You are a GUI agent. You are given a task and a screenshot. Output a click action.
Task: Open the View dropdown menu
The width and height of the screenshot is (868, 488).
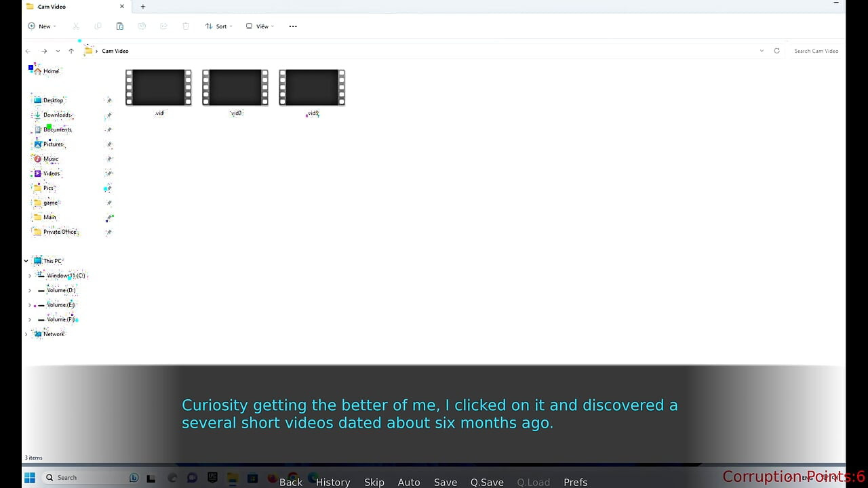tap(260, 26)
